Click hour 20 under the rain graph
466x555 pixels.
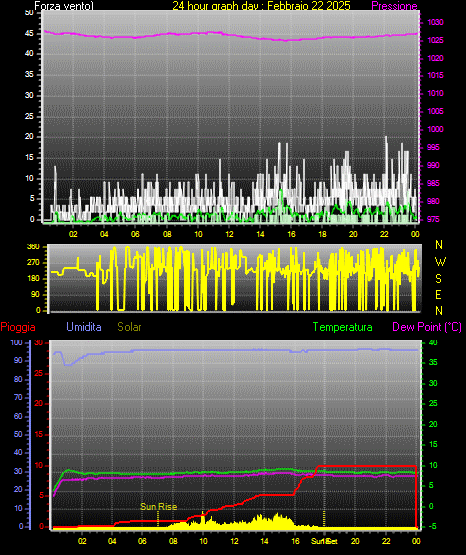coord(355,541)
